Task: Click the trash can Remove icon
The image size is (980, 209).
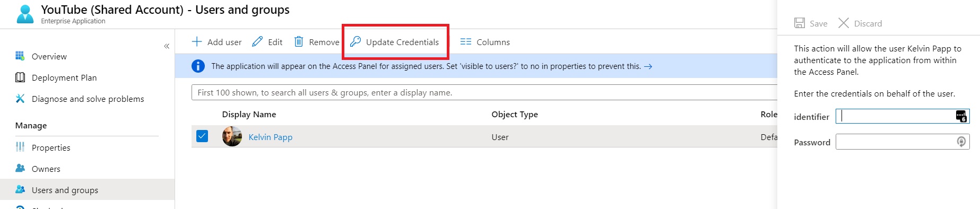Action: pyautogui.click(x=299, y=41)
